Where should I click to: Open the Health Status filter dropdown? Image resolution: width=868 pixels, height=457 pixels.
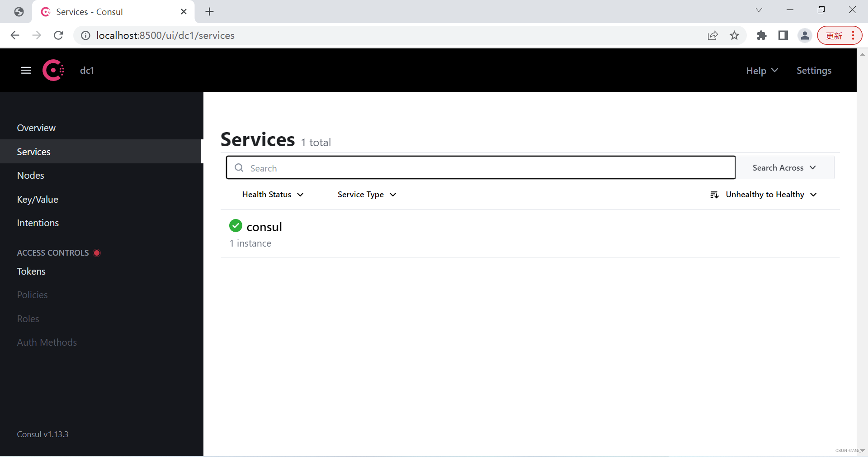pyautogui.click(x=272, y=195)
